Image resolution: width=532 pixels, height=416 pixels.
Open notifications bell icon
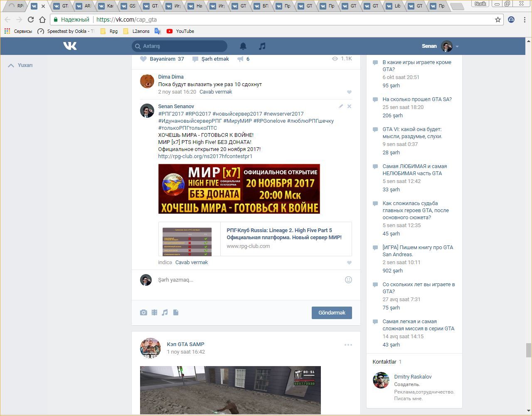pos(243,46)
